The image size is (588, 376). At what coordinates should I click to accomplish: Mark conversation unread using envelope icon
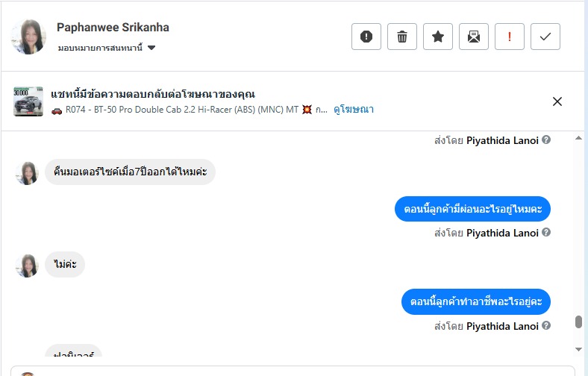(474, 37)
